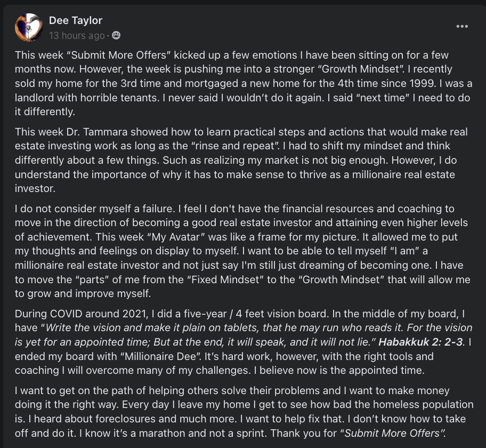The image size is (486, 448).
Task: Click Dee Taylor's profile picture avatar
Action: pos(29,27)
